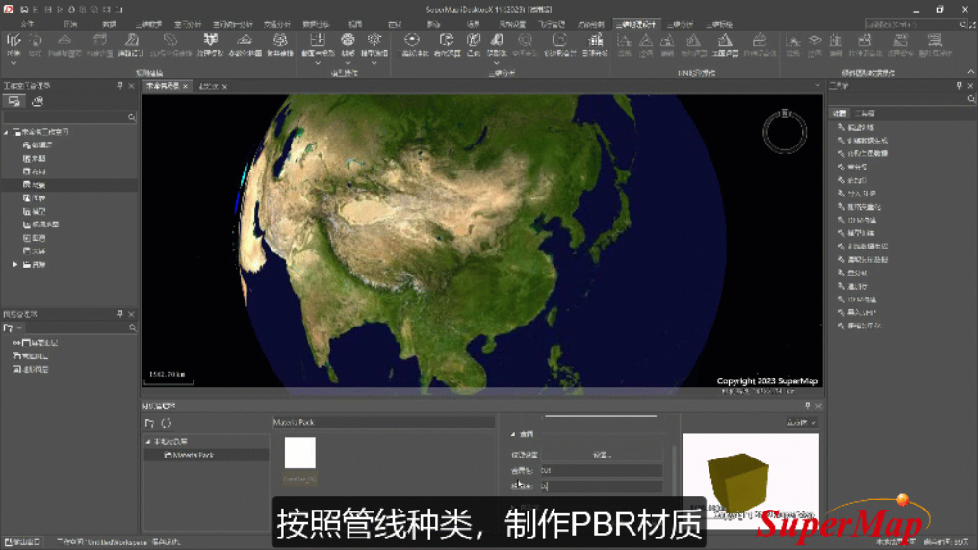Open the display mode dropdown above cube preview
Image resolution: width=980 pixels, height=550 pixels.
pyautogui.click(x=802, y=423)
